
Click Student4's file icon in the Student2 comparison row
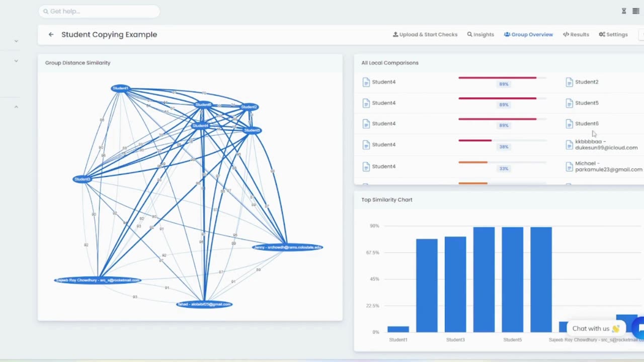click(x=366, y=82)
